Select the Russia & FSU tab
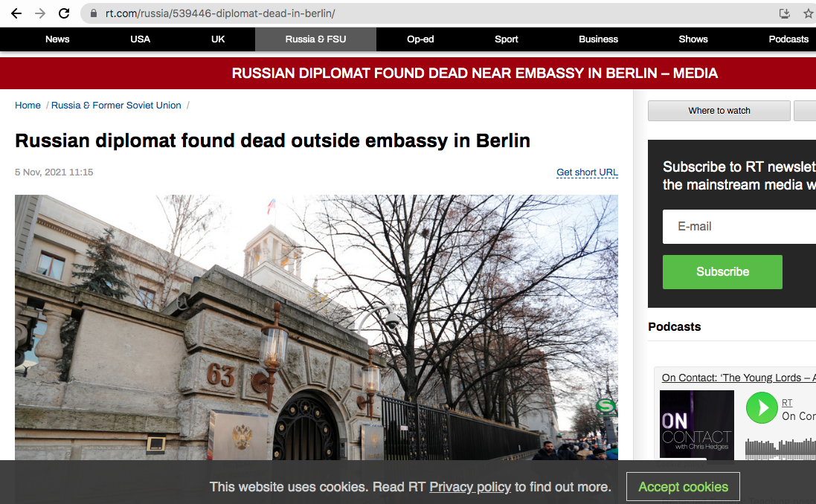 pyautogui.click(x=315, y=39)
